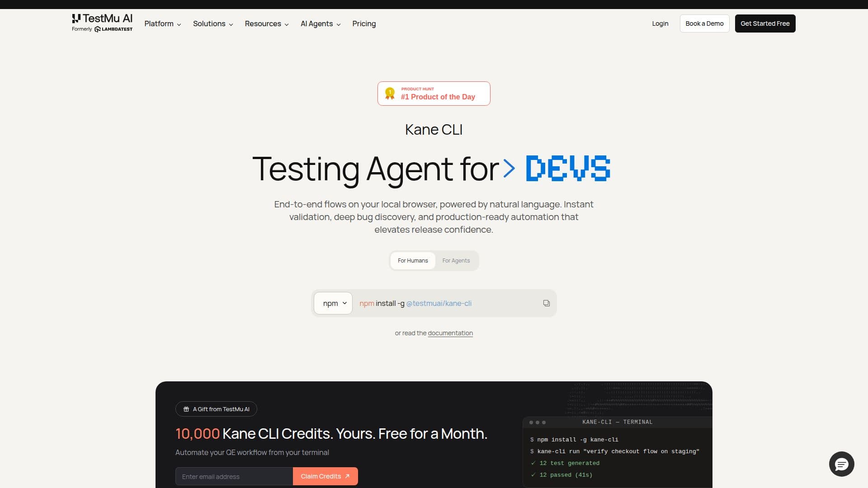Open the Resources dropdown
Viewport: 868px width, 488px height.
267,23
